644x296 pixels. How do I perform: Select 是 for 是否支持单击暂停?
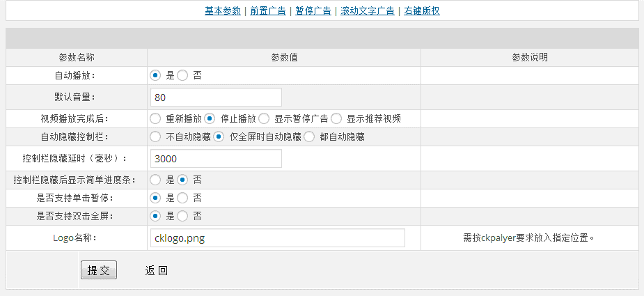(155, 198)
